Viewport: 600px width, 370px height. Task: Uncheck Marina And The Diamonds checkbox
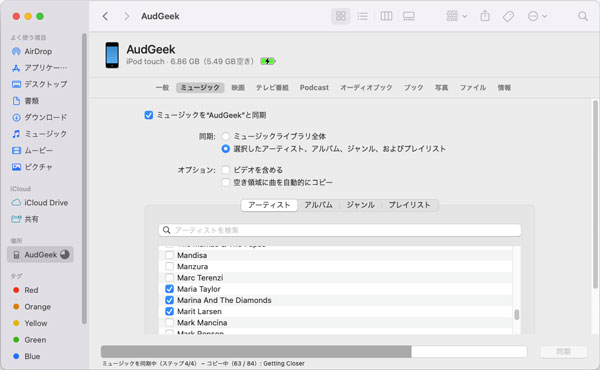tap(170, 300)
